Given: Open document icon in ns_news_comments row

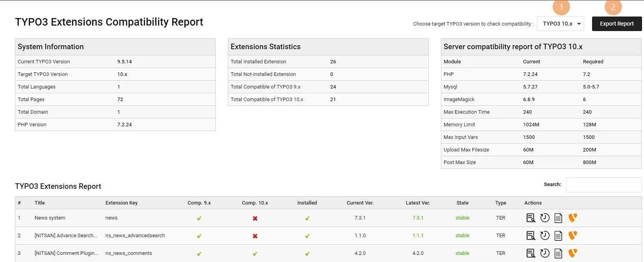Looking at the screenshot, I should 558,253.
